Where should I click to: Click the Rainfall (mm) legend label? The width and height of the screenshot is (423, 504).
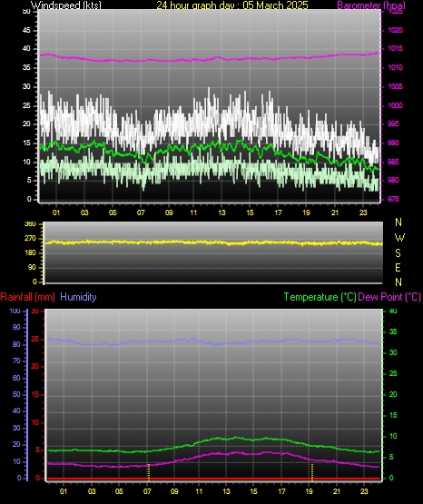click(27, 297)
